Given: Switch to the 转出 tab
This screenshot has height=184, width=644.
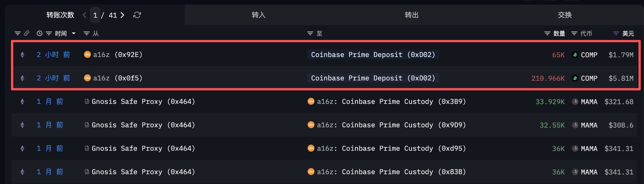Looking at the screenshot, I should [411, 15].
